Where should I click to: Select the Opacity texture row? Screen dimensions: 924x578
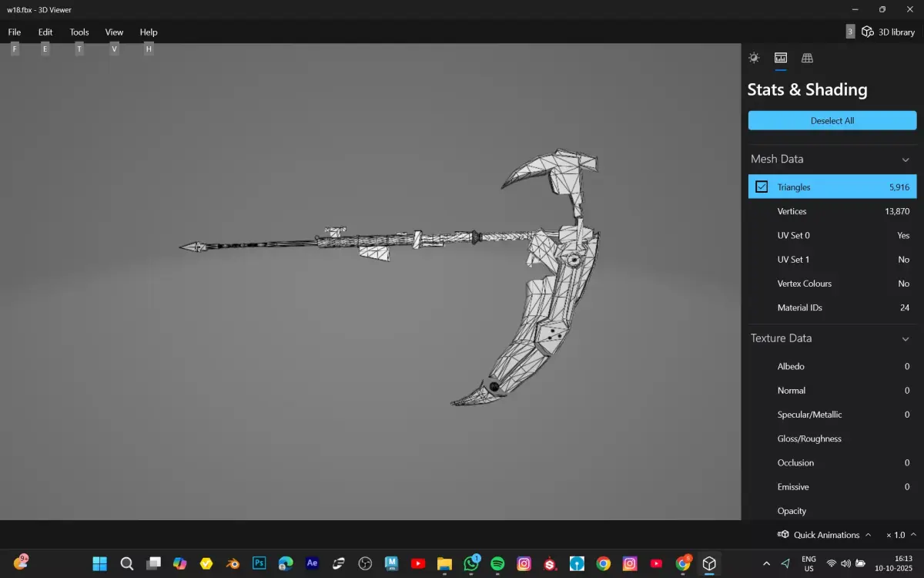tap(832, 511)
